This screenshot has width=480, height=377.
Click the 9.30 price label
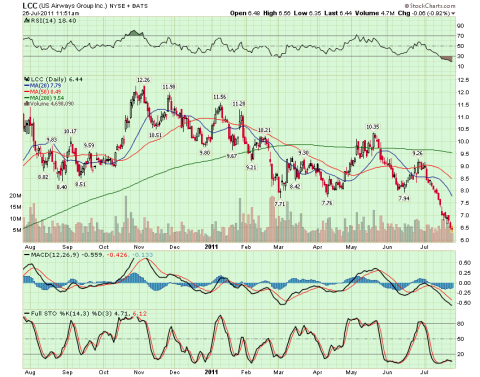[303, 153]
